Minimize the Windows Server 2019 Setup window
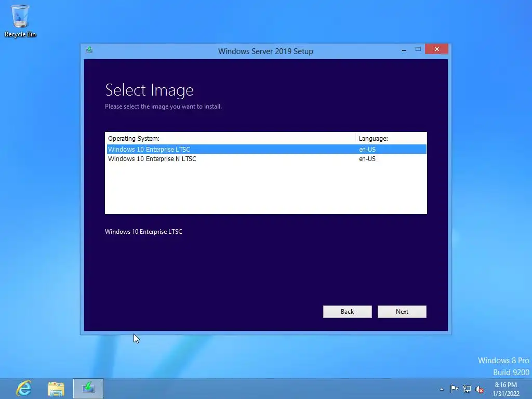Image resolution: width=532 pixels, height=399 pixels. [x=404, y=49]
